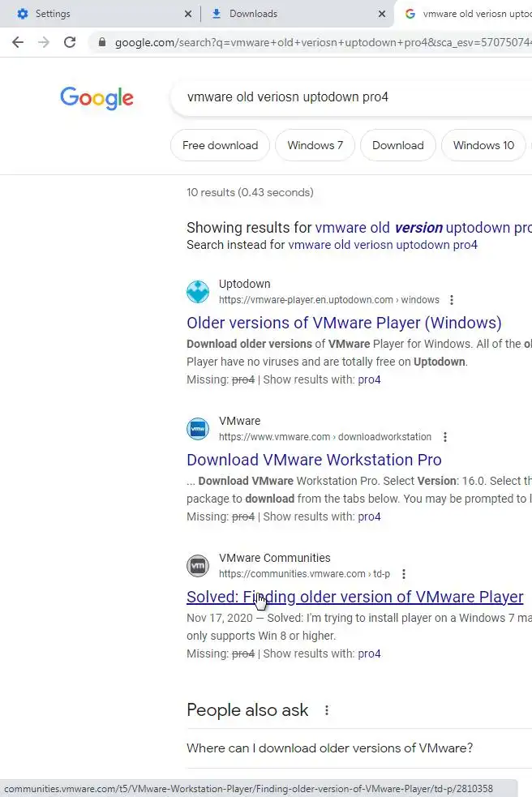
Task: Focus the Google search box
Action: 351,97
